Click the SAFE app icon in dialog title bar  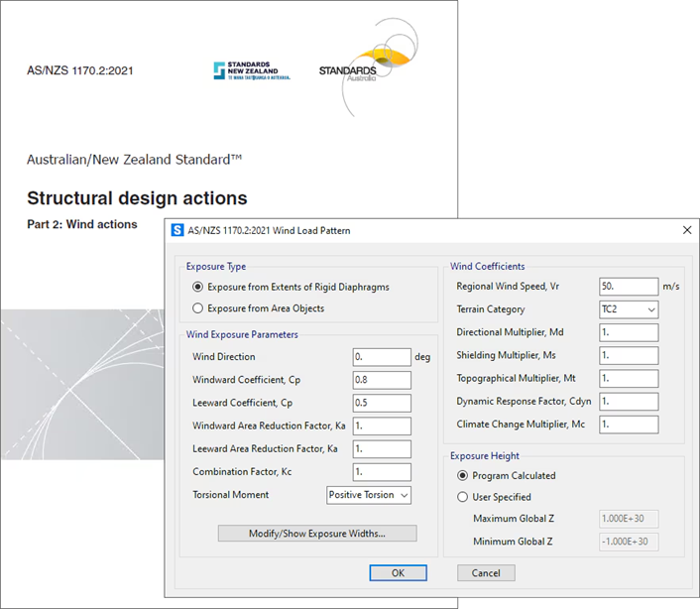[178, 230]
